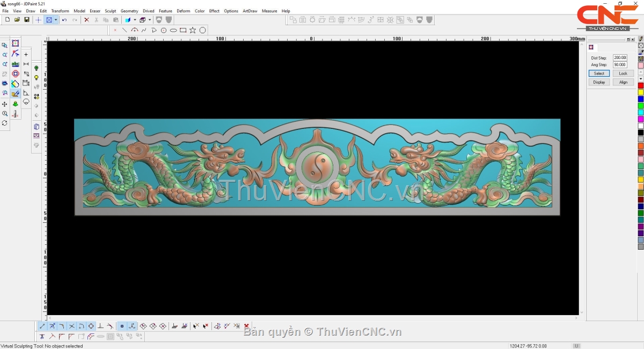Open the ArtDraw menu
Viewport: 644px width, 349px height.
pos(250,11)
